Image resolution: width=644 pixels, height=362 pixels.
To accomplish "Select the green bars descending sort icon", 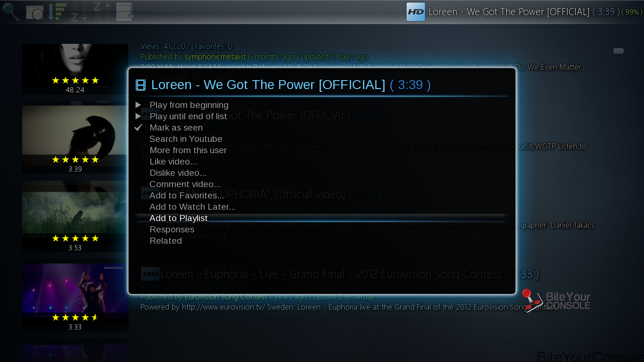I will click(57, 11).
